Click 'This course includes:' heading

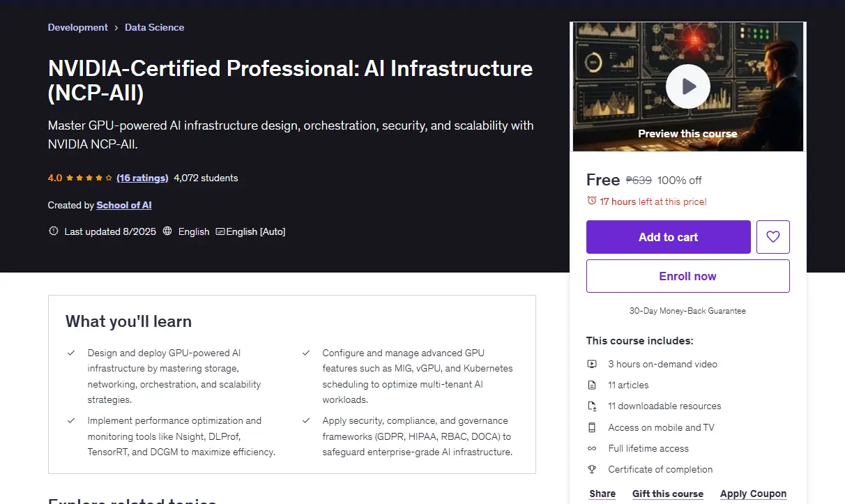coord(640,341)
